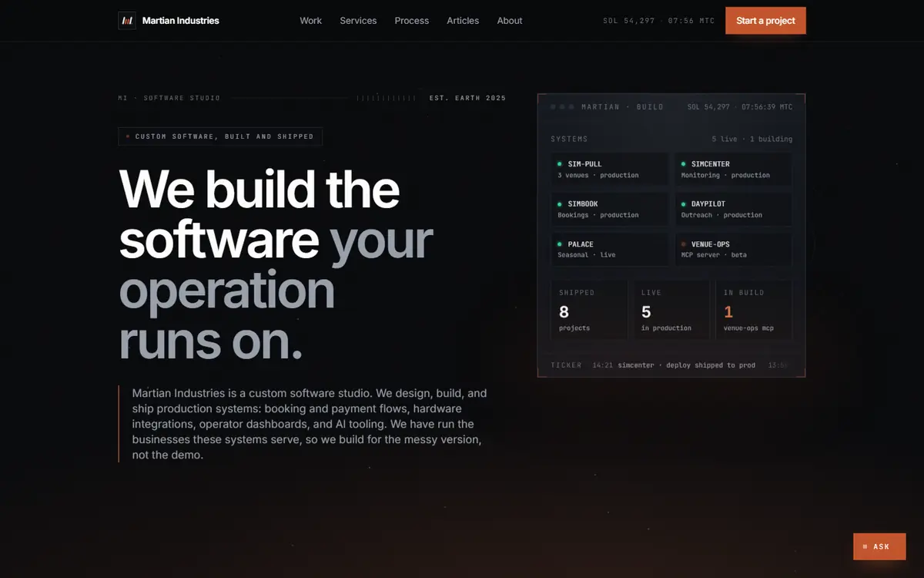Click the "3 venues · production" subtitle

coord(598,176)
